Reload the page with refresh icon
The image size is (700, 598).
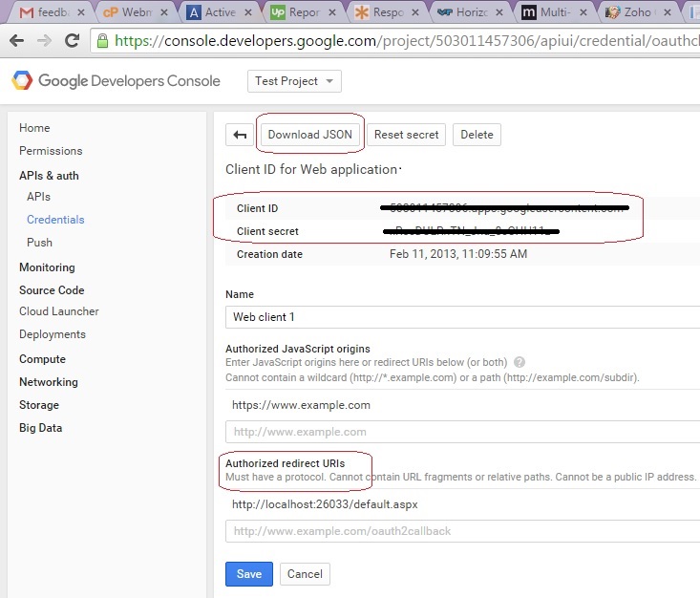pos(72,41)
